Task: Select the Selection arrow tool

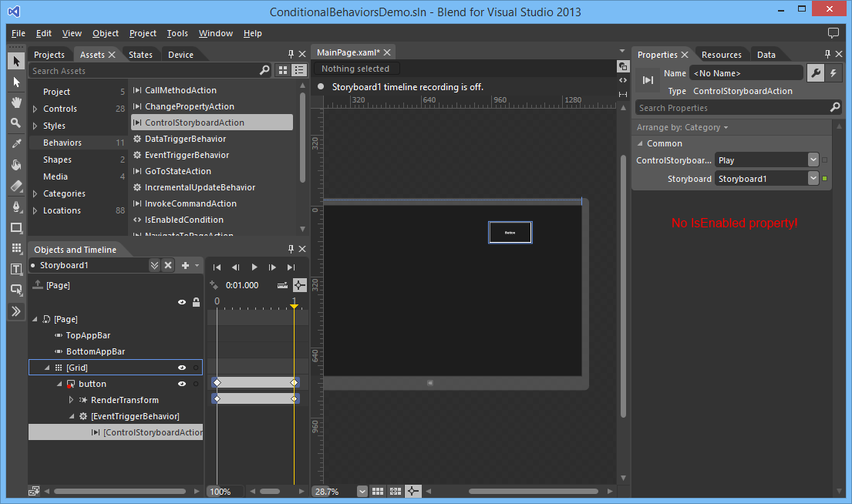Action: pos(16,61)
